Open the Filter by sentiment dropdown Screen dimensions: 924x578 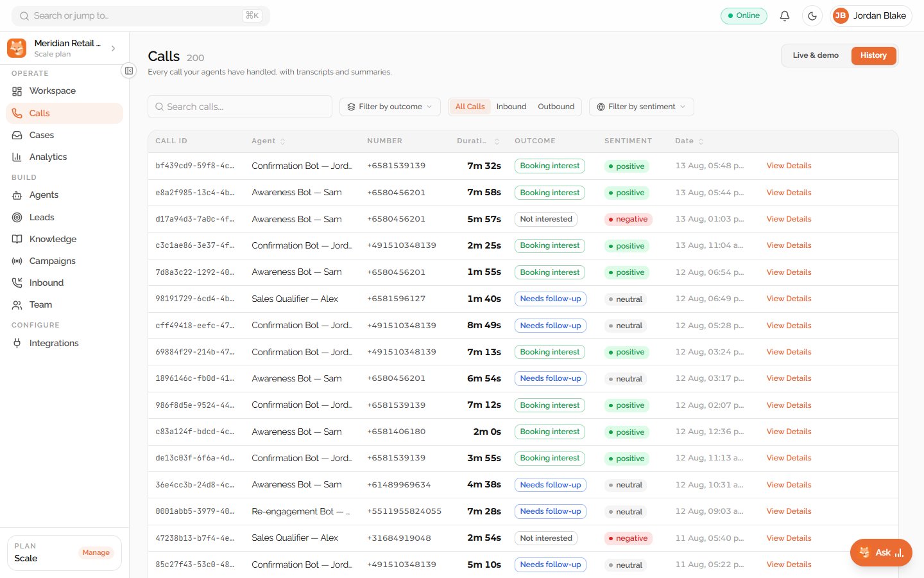point(641,107)
